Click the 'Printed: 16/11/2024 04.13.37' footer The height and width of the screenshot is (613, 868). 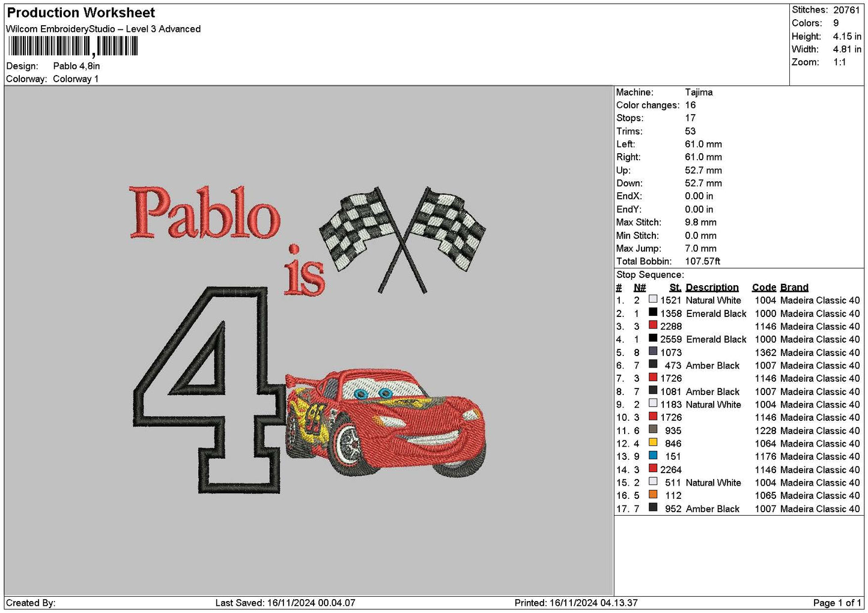[576, 603]
